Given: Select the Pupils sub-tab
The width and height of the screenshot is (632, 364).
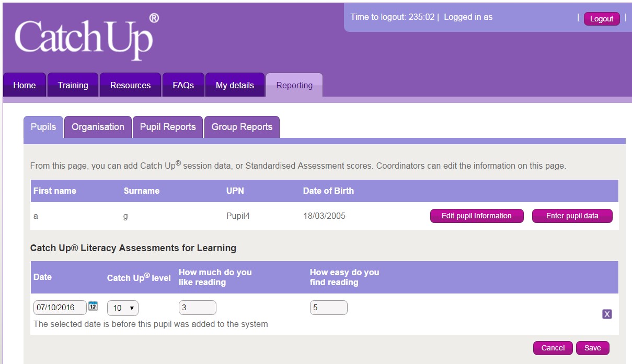Looking at the screenshot, I should [x=43, y=127].
